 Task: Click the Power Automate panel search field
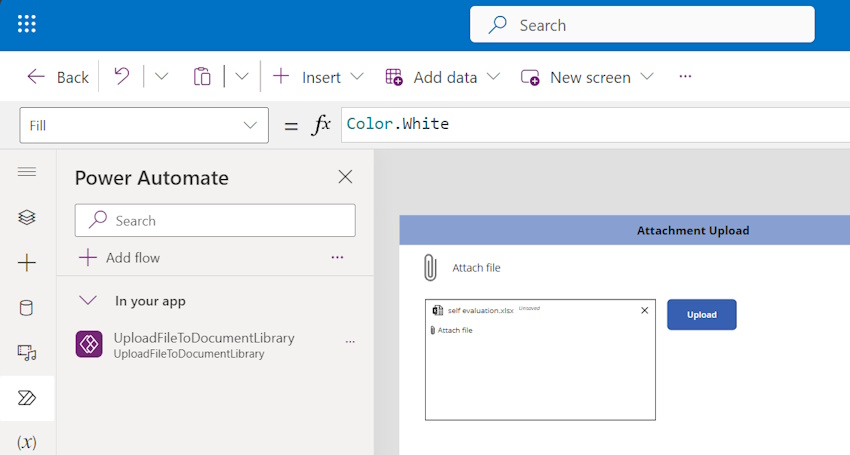click(x=215, y=220)
